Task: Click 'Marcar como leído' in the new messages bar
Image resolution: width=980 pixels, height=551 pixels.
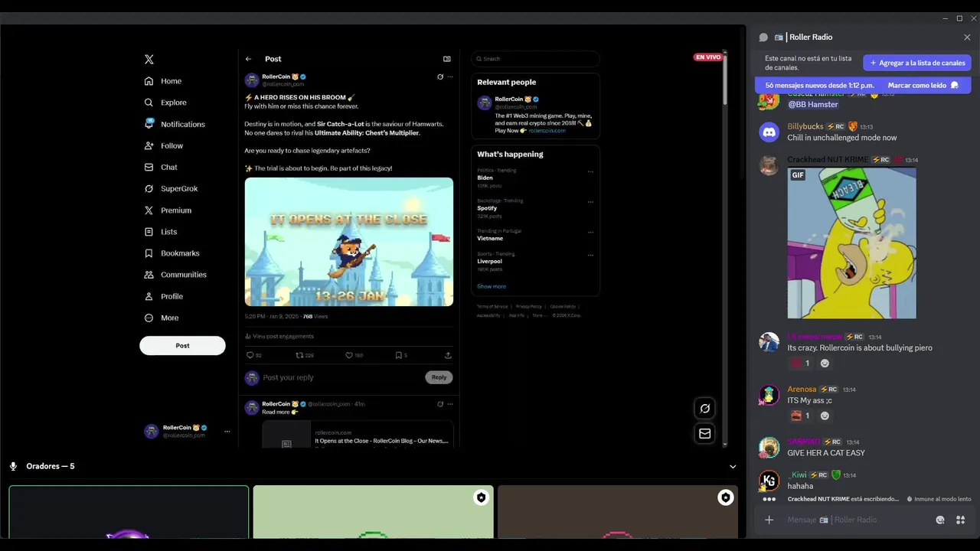Action: coord(923,86)
